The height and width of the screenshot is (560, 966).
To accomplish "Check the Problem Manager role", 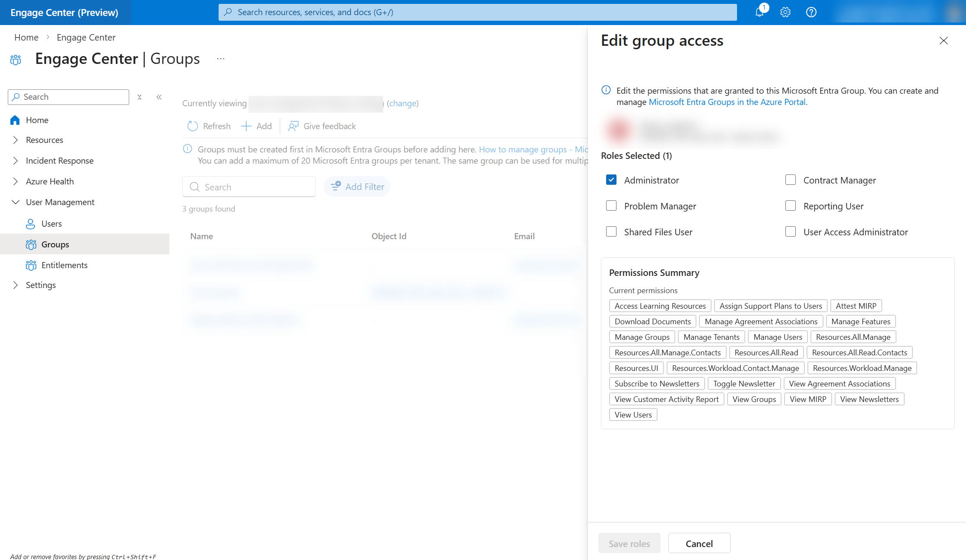I will (611, 206).
